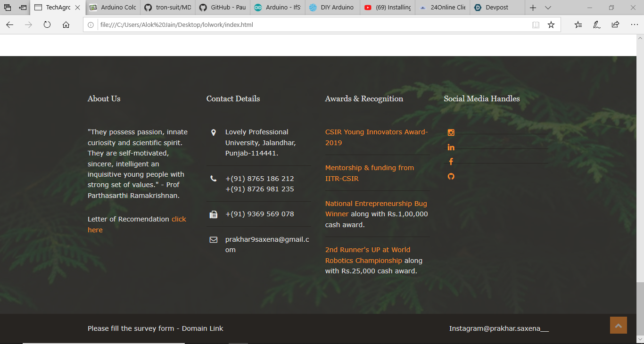The height and width of the screenshot is (344, 644).
Task: Click Instagram@prakhar.saxena__ footer text
Action: click(x=499, y=328)
